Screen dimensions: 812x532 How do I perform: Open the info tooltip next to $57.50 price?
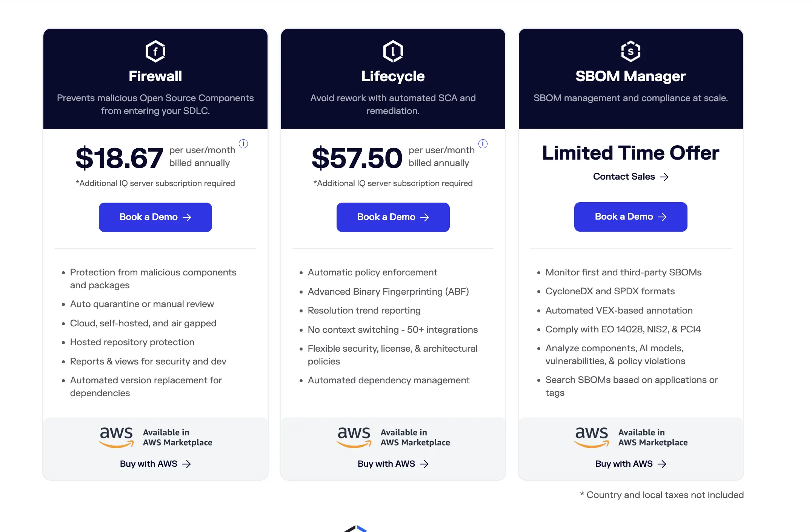pyautogui.click(x=483, y=143)
